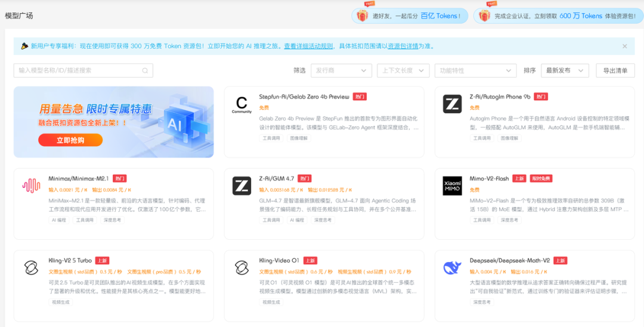Click the Minimax waveform logo icon
This screenshot has width=644, height=327.
31,186
